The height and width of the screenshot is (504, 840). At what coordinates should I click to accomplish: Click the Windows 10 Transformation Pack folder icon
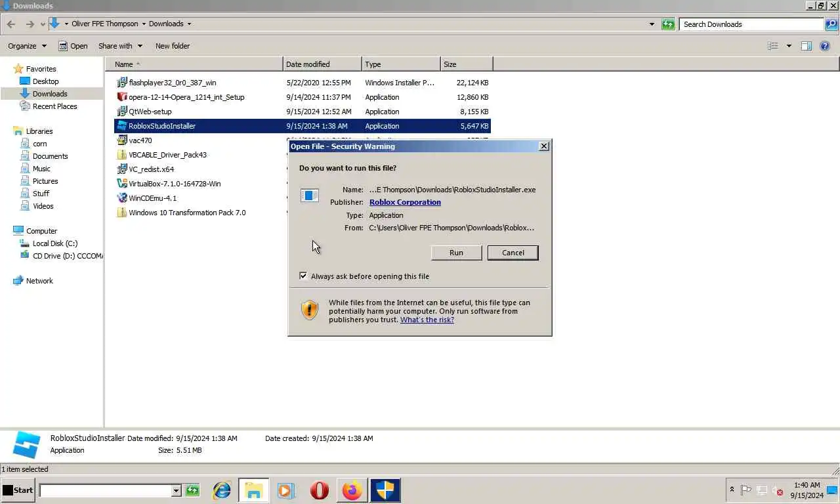coord(121,213)
